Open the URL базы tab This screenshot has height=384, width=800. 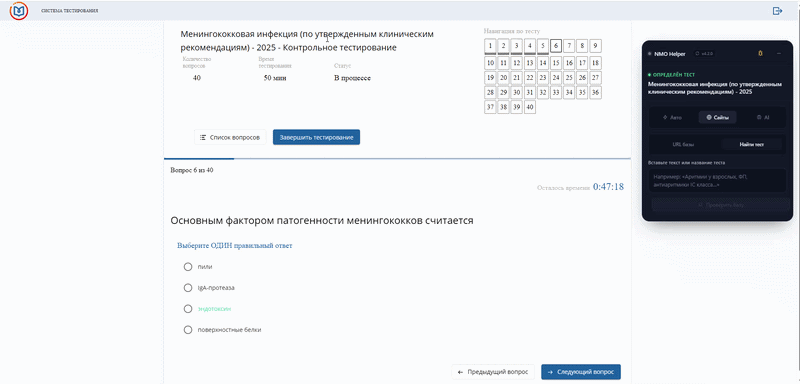pos(683,144)
